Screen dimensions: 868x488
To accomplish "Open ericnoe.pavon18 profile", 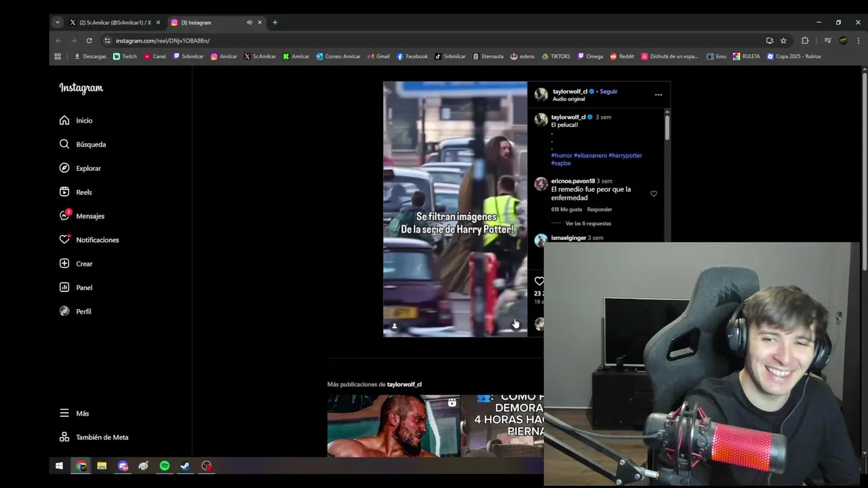I will 573,181.
